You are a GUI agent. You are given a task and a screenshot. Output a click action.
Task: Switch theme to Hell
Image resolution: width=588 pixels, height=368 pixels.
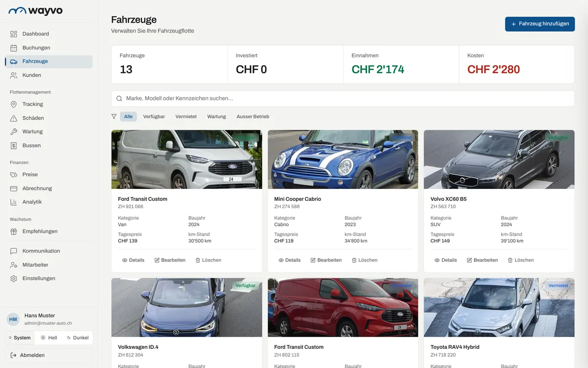tap(49, 338)
